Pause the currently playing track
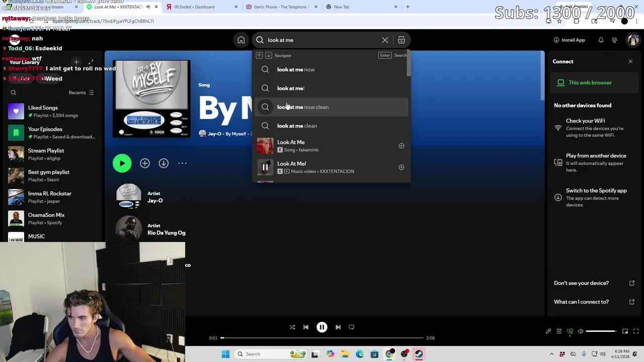This screenshot has width=644, height=362. [x=322, y=327]
